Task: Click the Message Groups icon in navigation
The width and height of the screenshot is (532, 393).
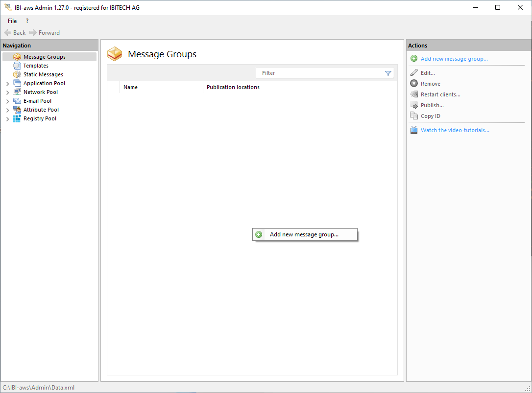Action: point(17,57)
